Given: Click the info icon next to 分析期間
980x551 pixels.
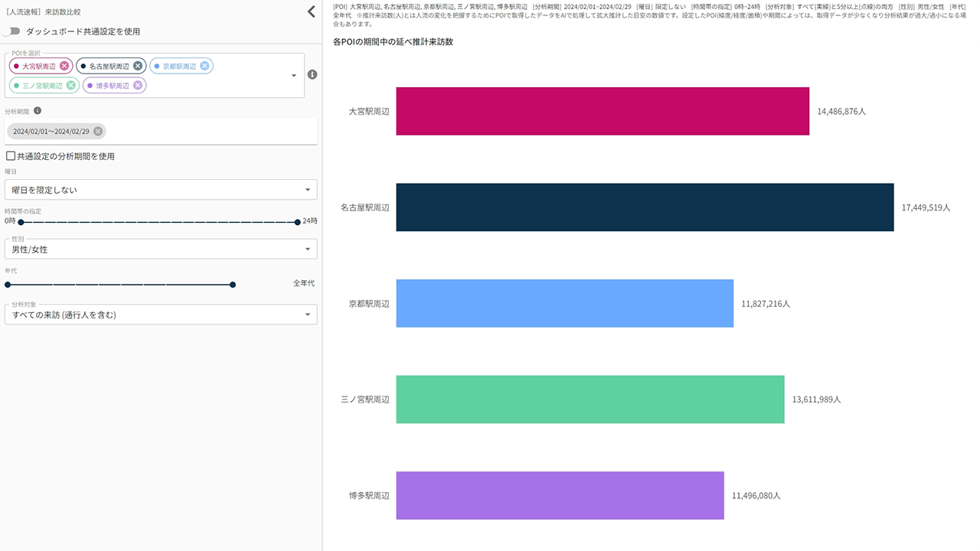Looking at the screenshot, I should pos(38,111).
